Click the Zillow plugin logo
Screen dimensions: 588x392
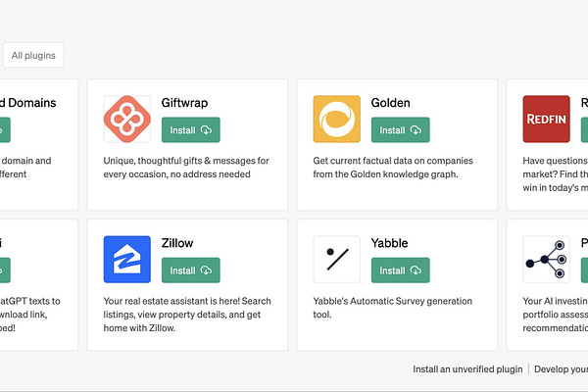click(x=127, y=259)
